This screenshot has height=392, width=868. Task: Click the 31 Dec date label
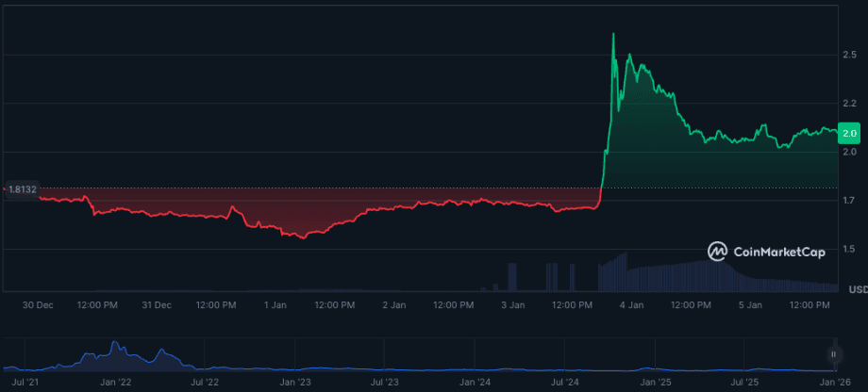[157, 305]
